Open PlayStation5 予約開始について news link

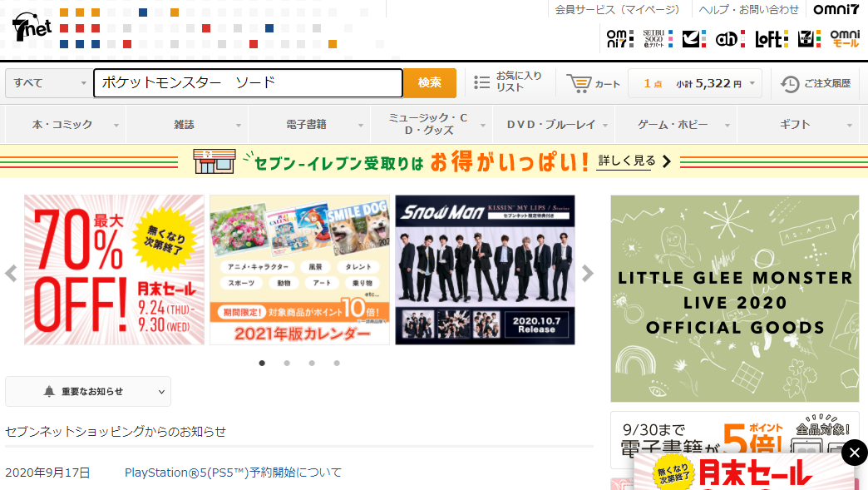(x=233, y=473)
